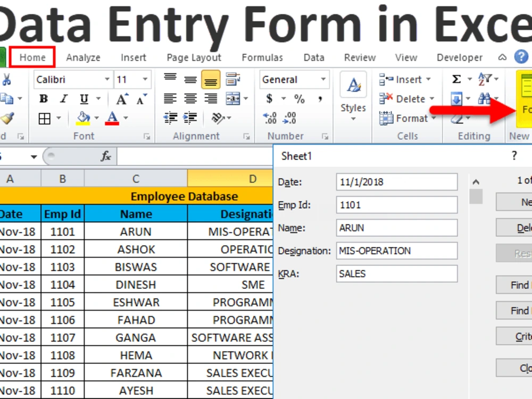Align text right
The image size is (532, 399).
pyautogui.click(x=211, y=99)
